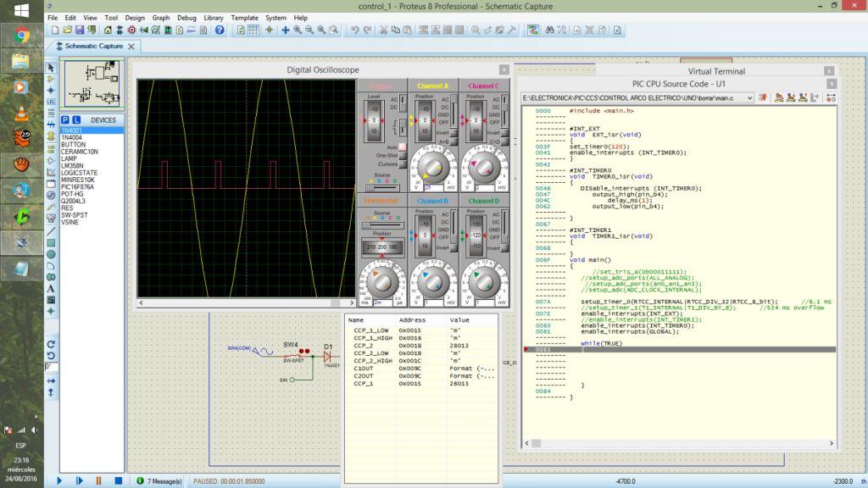Image resolution: width=868 pixels, height=488 pixels.
Task: Click the P pick-devices button
Action: [65, 120]
